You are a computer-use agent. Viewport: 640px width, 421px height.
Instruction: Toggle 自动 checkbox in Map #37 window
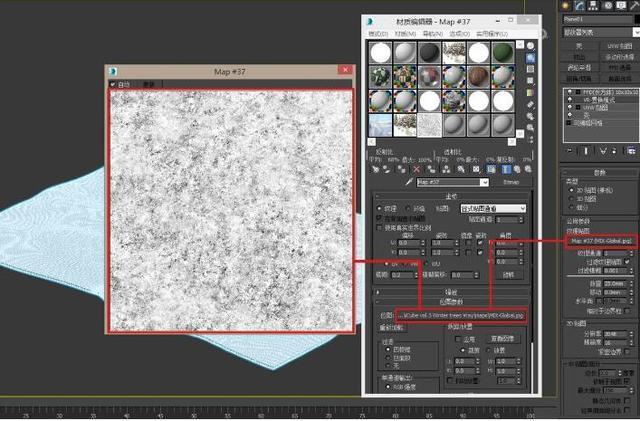[113, 85]
